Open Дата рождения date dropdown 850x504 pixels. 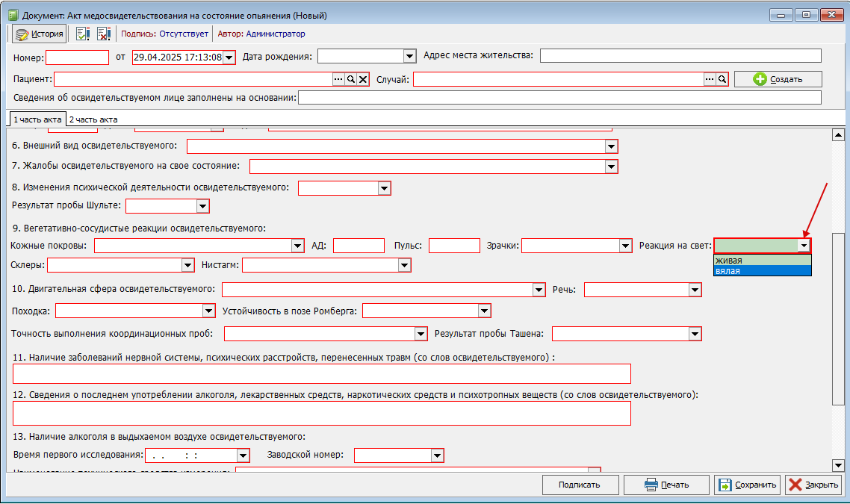(410, 56)
